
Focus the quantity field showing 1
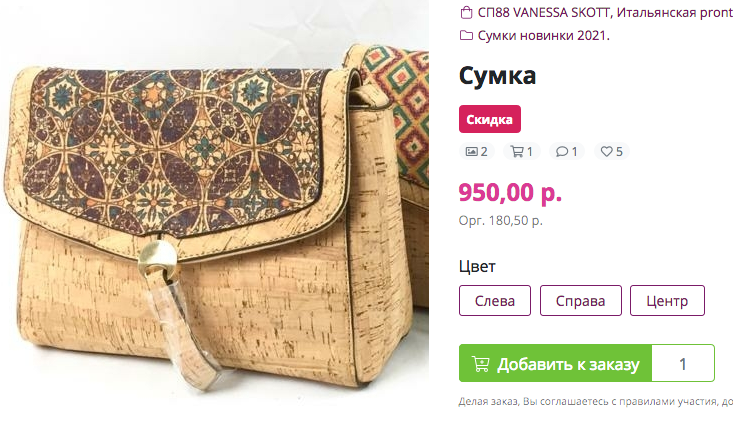[683, 363]
